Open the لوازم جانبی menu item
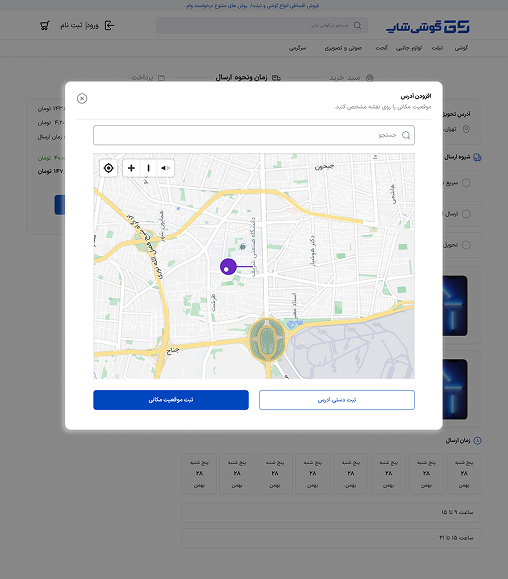 (x=409, y=48)
